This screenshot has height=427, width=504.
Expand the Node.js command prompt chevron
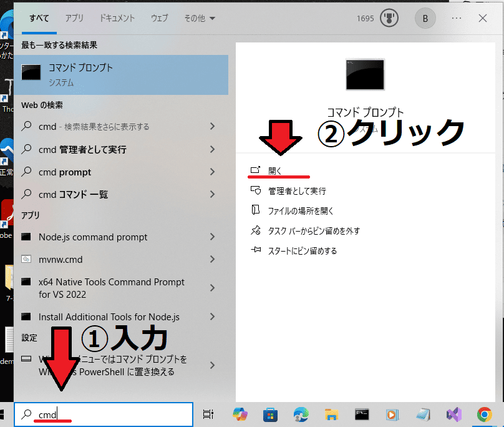click(212, 237)
